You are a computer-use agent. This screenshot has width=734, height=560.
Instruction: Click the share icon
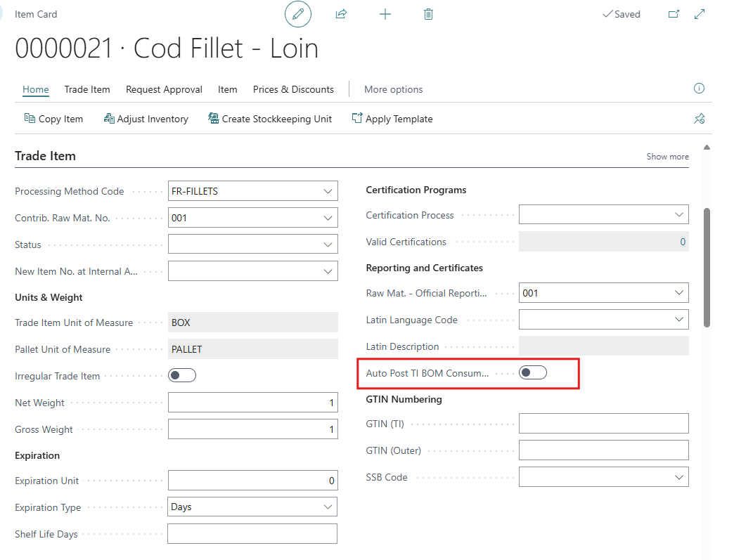(341, 14)
